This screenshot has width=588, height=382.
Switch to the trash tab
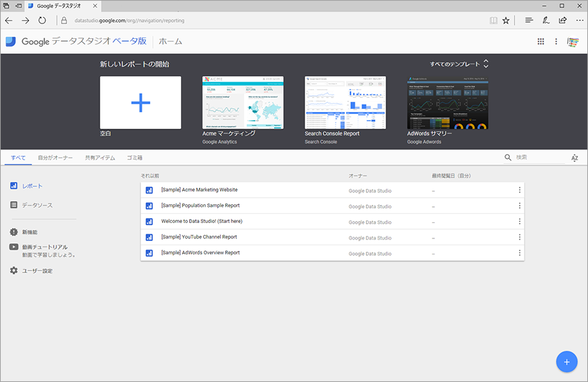tap(135, 158)
